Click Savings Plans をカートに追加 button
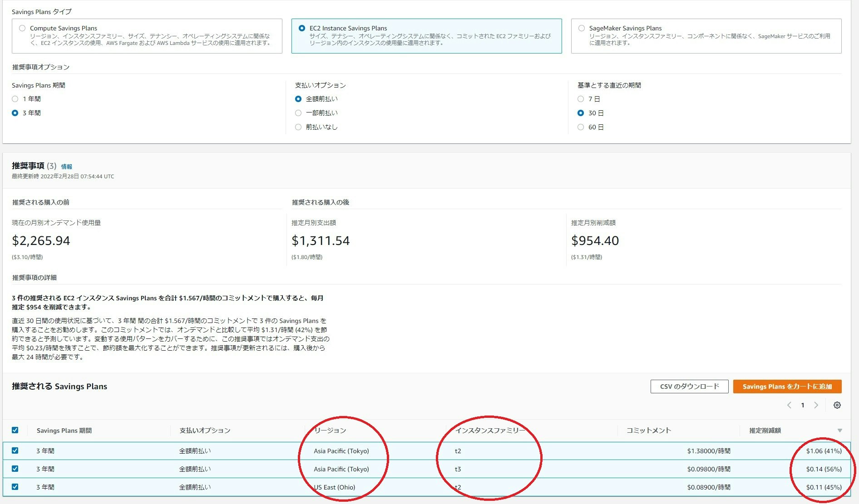Screen dimensions: 859x504 click(x=787, y=387)
